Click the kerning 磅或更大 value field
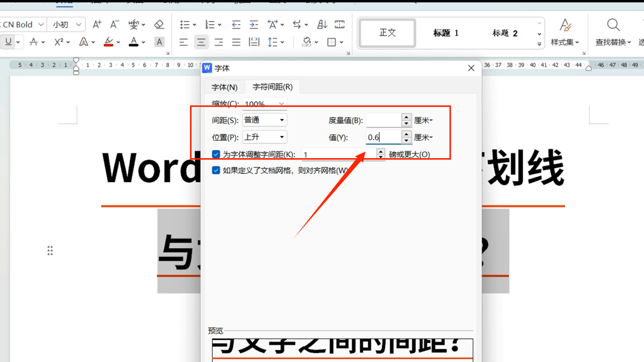Image resolution: width=644 pixels, height=362 pixels. coord(339,154)
